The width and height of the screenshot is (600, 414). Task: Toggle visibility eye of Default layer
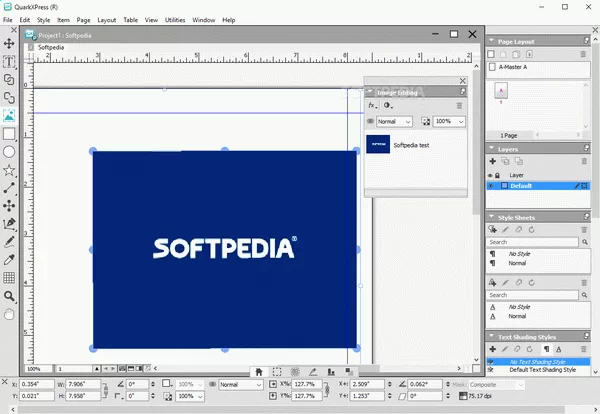point(490,186)
